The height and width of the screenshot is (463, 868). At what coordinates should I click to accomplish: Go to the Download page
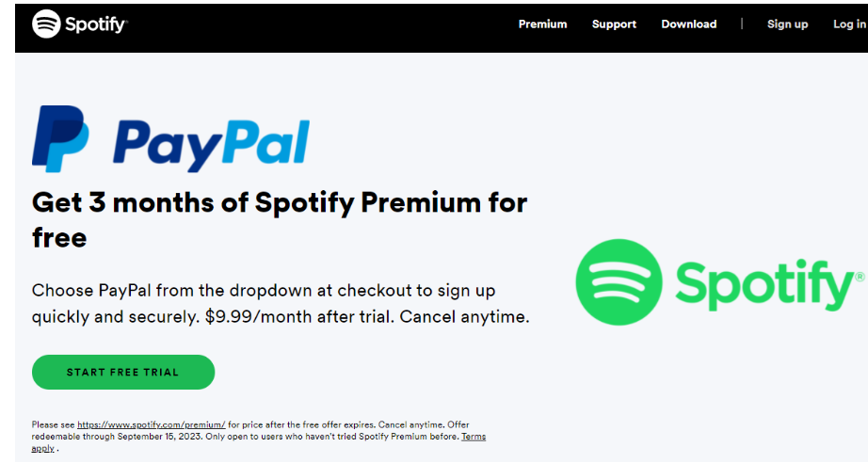click(688, 24)
